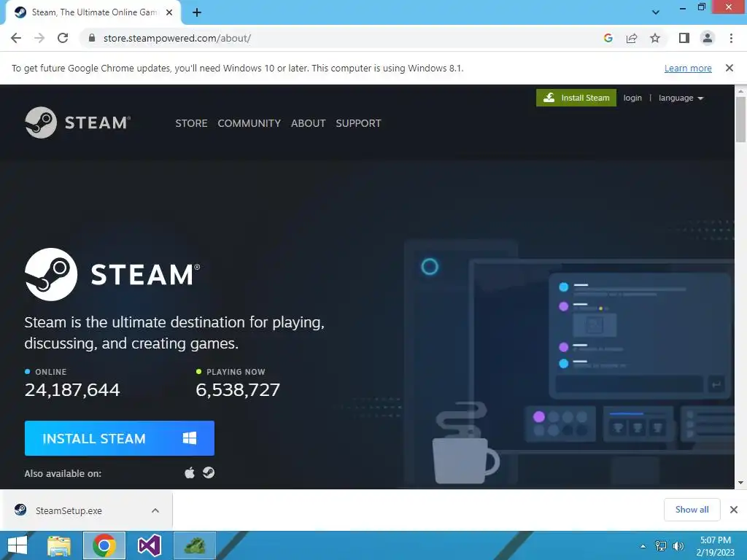Expand the SteamSetup.exe download options chevron

pyautogui.click(x=155, y=510)
